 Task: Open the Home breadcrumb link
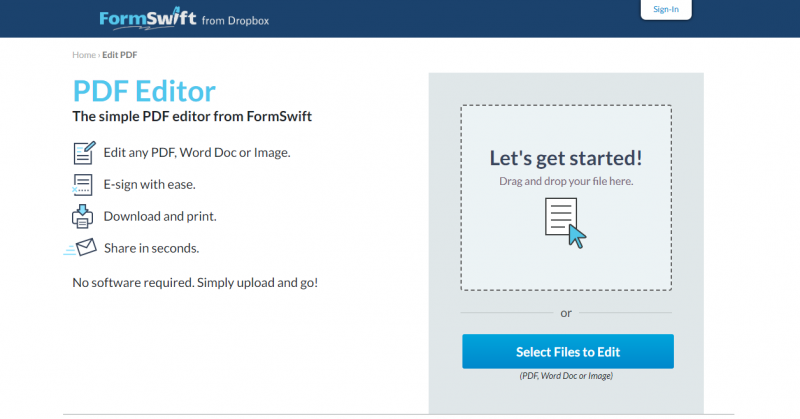[83, 54]
